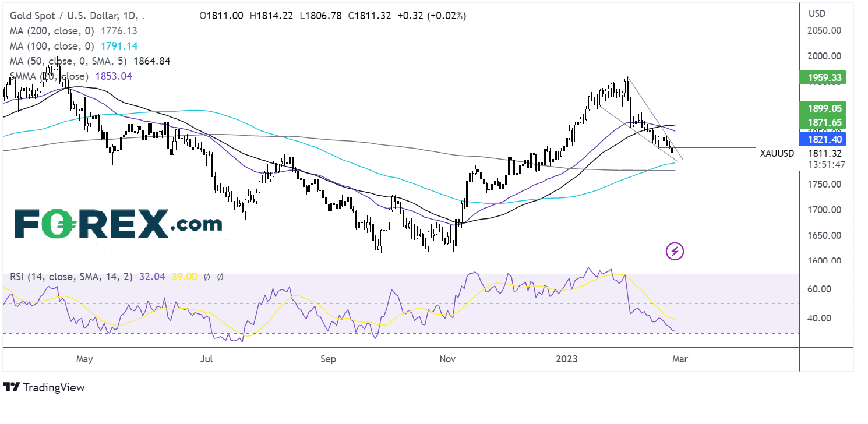The height and width of the screenshot is (424, 868).
Task: Click the 1791.14 MA 100 value
Action: [120, 46]
